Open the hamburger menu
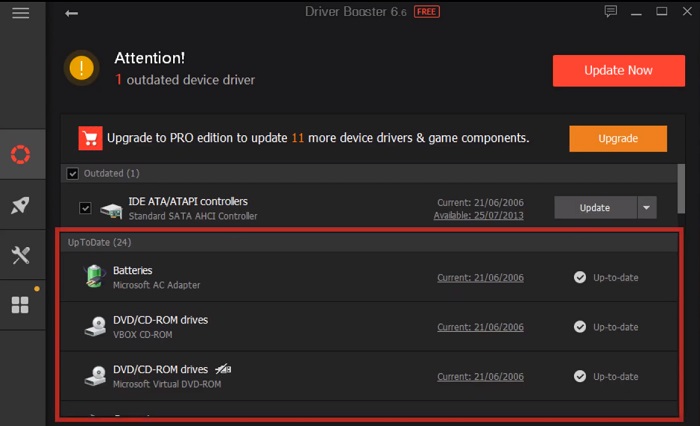 (x=21, y=13)
